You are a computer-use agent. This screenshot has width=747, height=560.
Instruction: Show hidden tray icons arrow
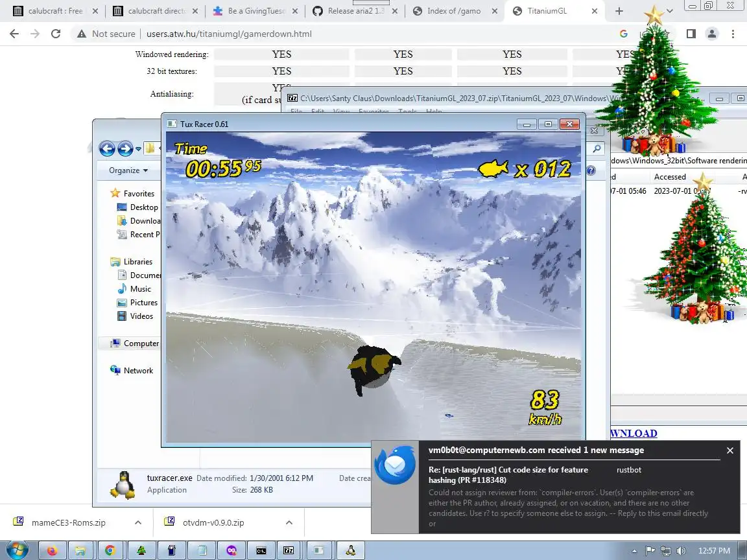tap(635, 551)
